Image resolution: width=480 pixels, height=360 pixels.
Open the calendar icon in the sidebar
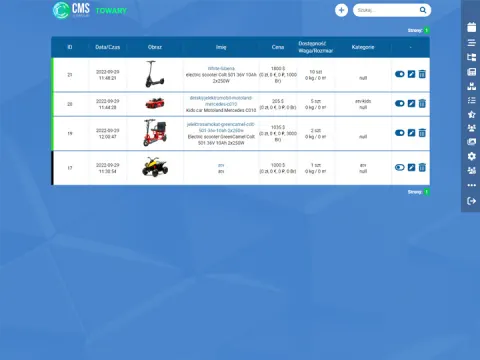[x=471, y=27]
